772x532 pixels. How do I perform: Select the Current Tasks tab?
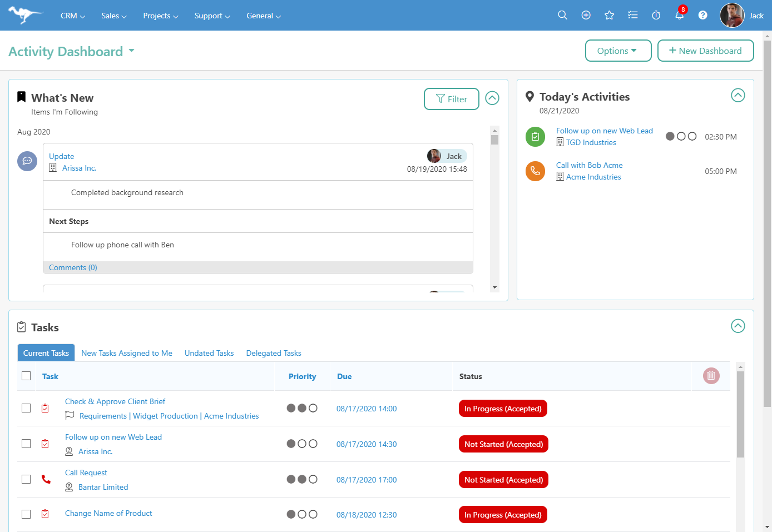pos(46,353)
